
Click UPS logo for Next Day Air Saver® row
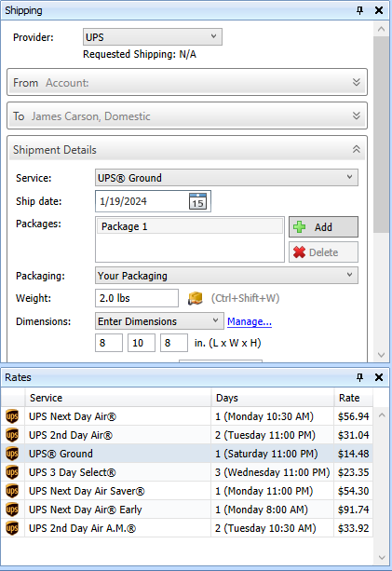click(x=12, y=491)
